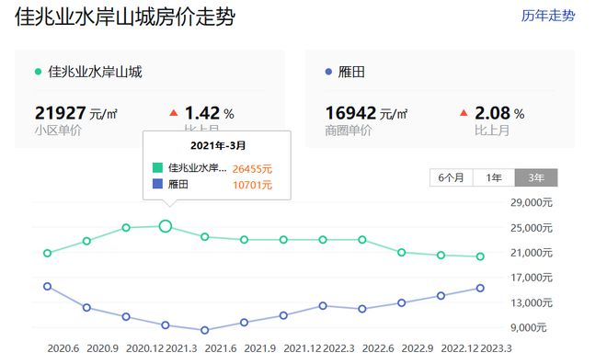The width and height of the screenshot is (607, 364).
Task: Click the 比上月 caption under 2.08%
Action: (492, 131)
